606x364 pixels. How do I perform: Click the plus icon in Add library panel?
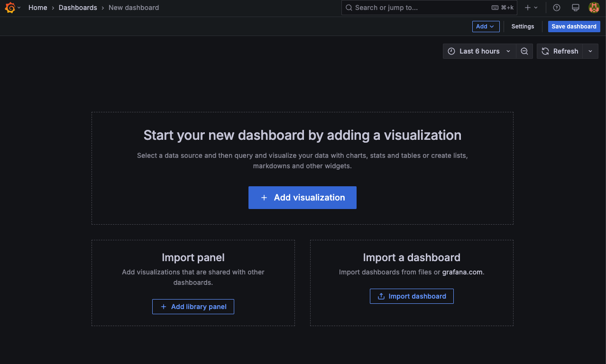pos(164,307)
